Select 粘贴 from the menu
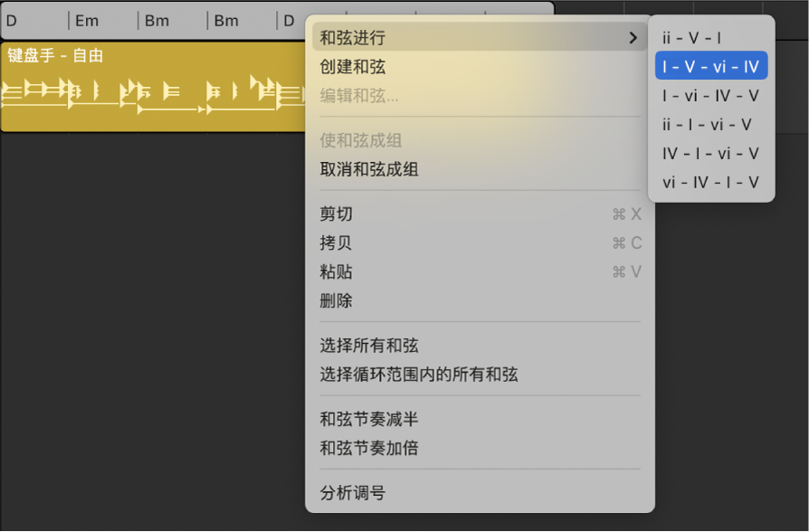The height and width of the screenshot is (532, 809). point(337,272)
